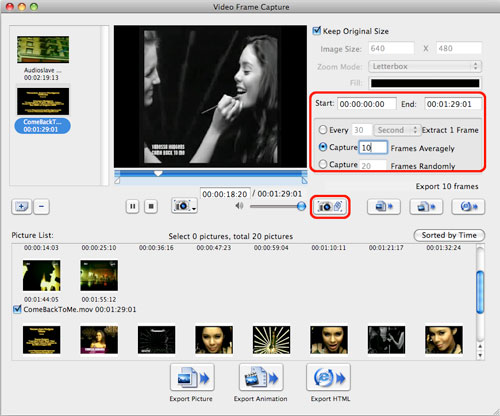Screen dimensions: 500x416
Task: Select the third ComeBackToMe dark frame thumbnail
Action: point(156,340)
